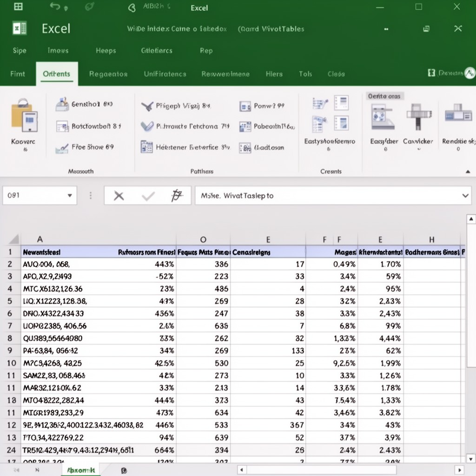Open the Heeps menu
The width and height of the screenshot is (476, 476).
pos(106,50)
